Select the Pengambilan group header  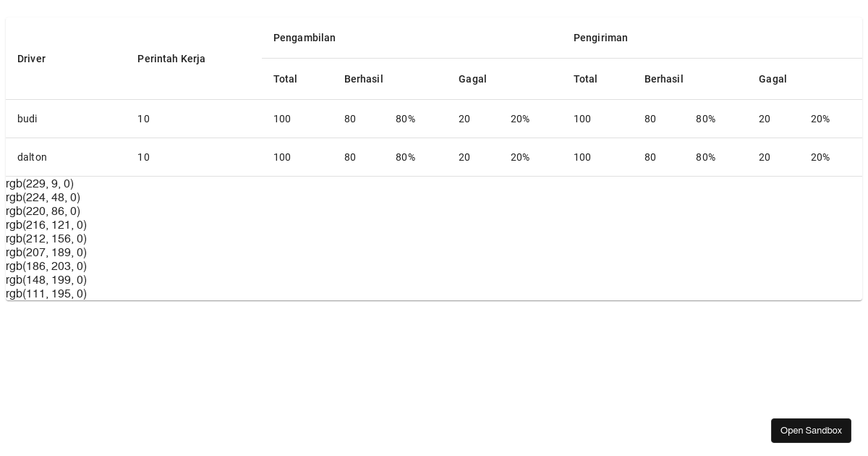tap(305, 38)
